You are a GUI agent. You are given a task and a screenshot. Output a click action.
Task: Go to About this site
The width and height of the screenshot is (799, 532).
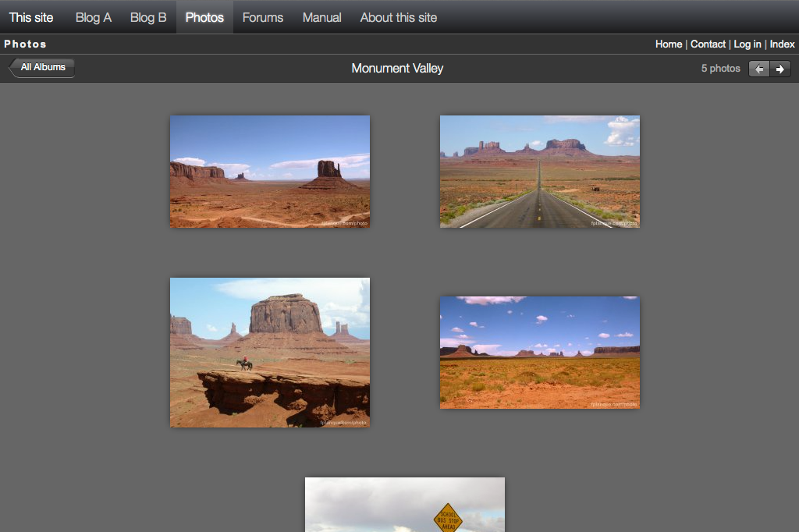tap(398, 17)
